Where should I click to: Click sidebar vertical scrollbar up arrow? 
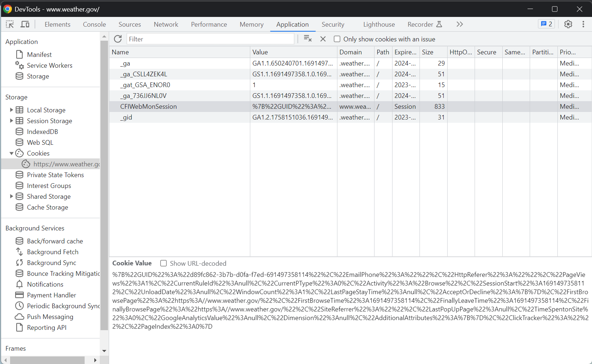(x=104, y=37)
